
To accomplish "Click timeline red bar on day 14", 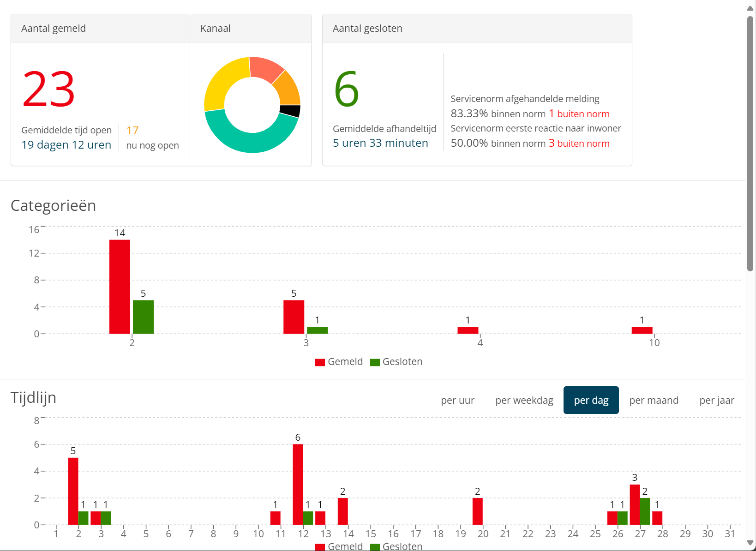I will (342, 511).
